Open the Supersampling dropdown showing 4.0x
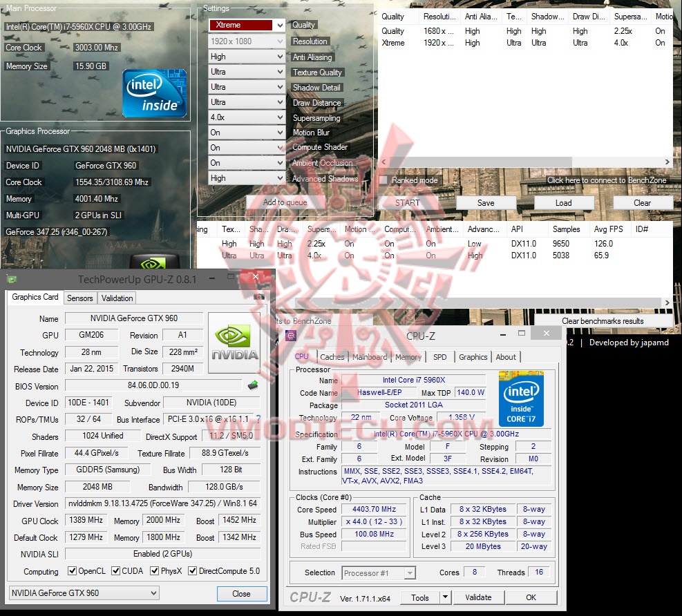The image size is (682, 616). point(247,117)
